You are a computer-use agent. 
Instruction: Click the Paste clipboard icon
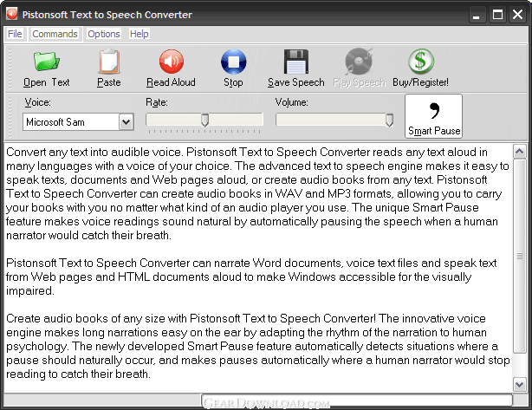coord(109,62)
